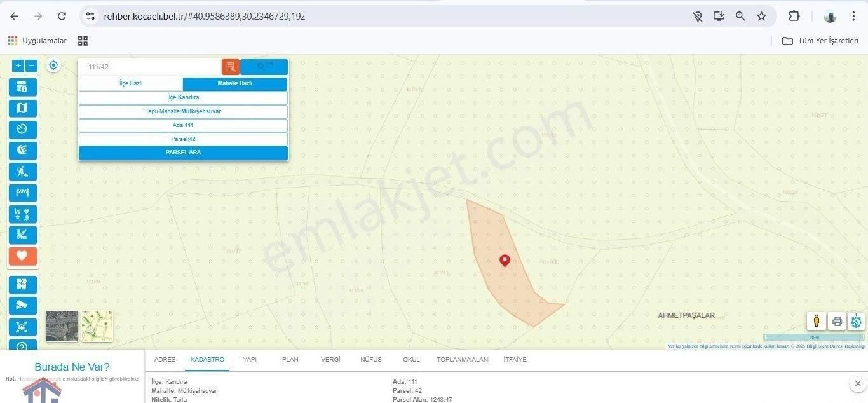868x403 pixels.
Task: Open the browser extensions puzzle icon
Action: (794, 16)
